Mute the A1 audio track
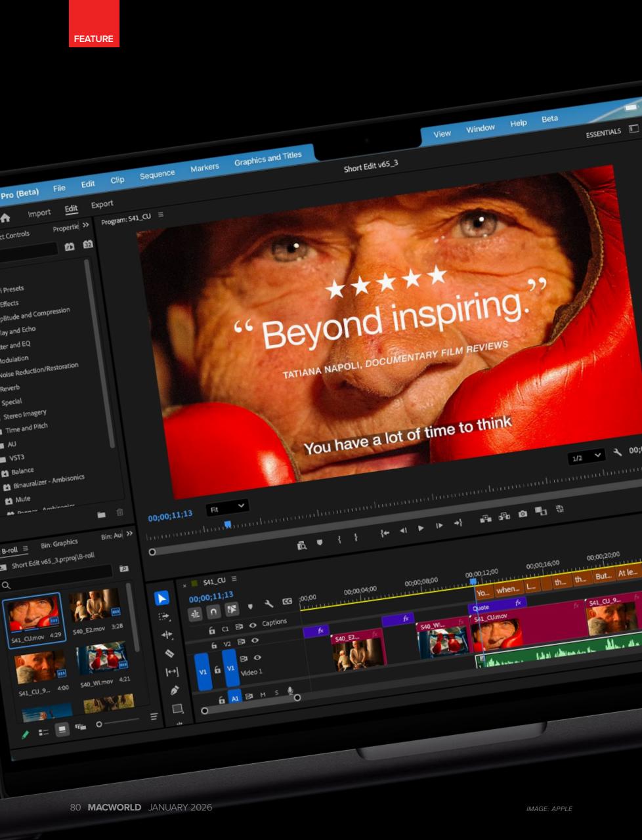The image size is (642, 840). click(x=263, y=694)
